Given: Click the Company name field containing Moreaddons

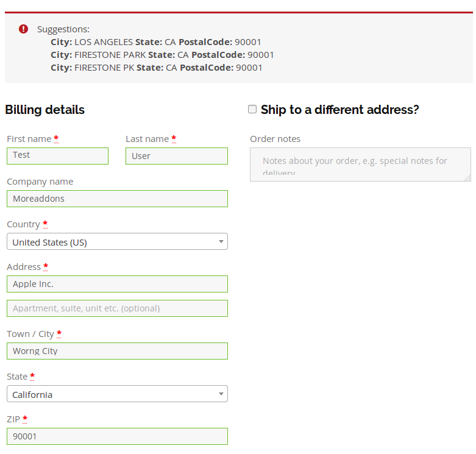Looking at the screenshot, I should pos(117,199).
